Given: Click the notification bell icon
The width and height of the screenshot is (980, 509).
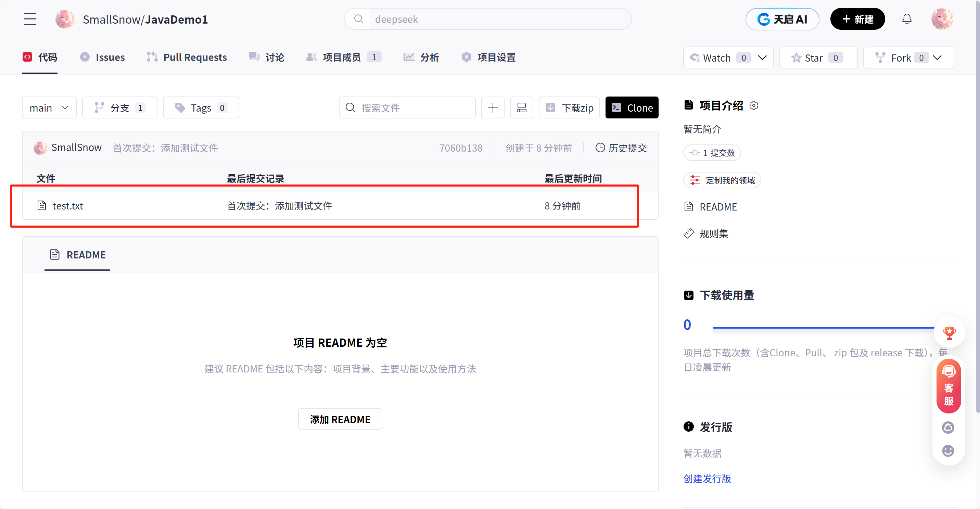Looking at the screenshot, I should (906, 19).
